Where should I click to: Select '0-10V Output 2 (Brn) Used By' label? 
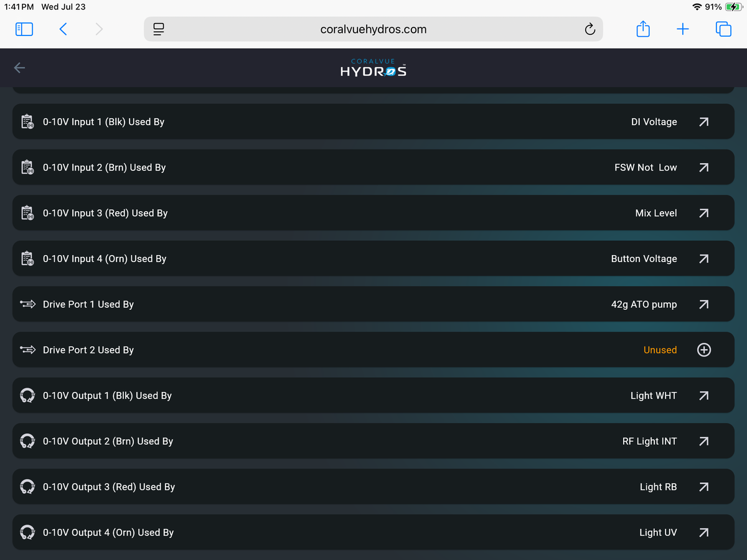click(x=108, y=441)
